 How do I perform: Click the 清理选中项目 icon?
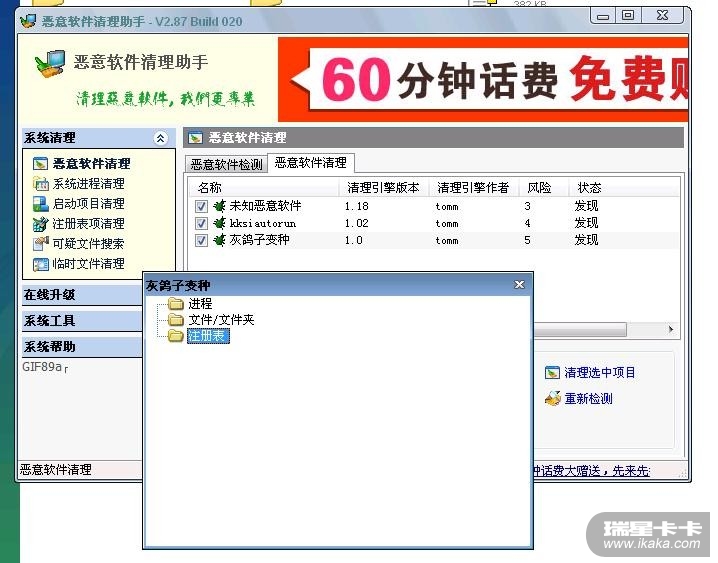point(552,373)
